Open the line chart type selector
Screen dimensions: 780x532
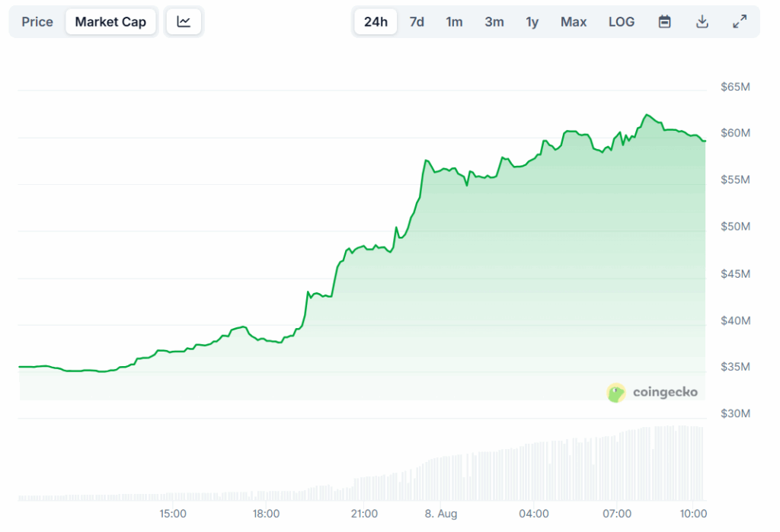click(184, 21)
